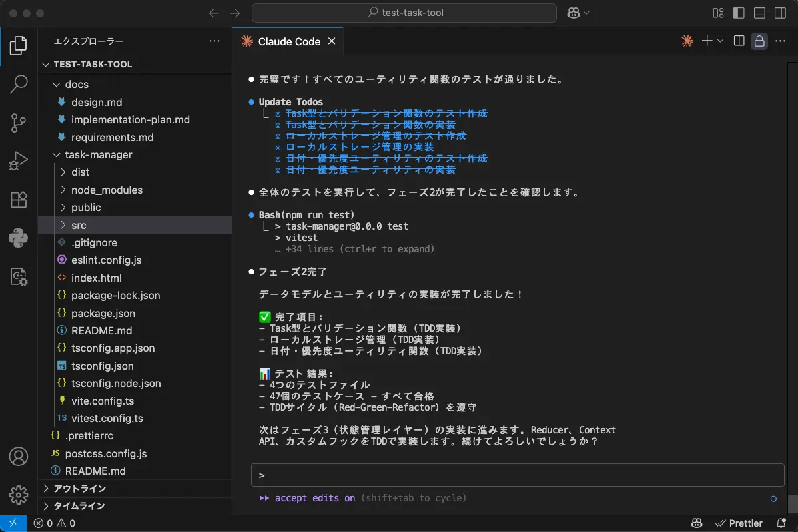Open the Extensions view
This screenshot has width=798, height=532.
pyautogui.click(x=19, y=200)
